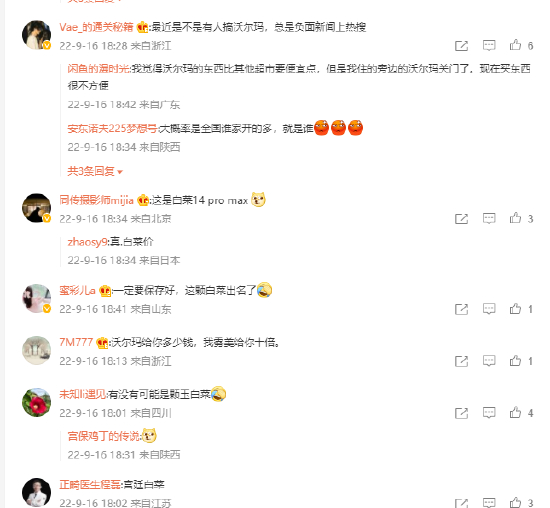
Task: Like Vae_的通关秘籍's comment
Action: coord(515,45)
